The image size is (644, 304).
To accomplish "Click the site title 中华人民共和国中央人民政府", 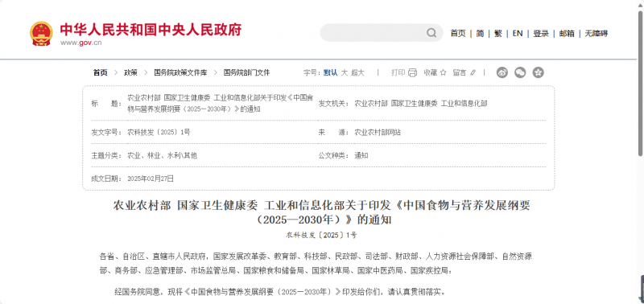I will click(x=151, y=30).
